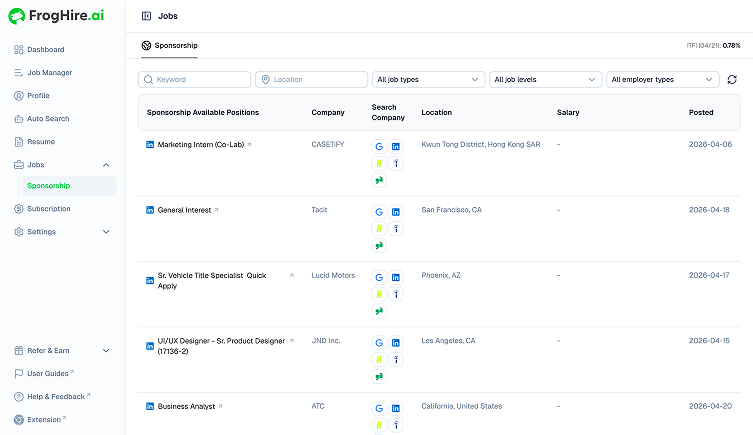Click the Posted column header
This screenshot has height=435, width=753.
coord(701,112)
